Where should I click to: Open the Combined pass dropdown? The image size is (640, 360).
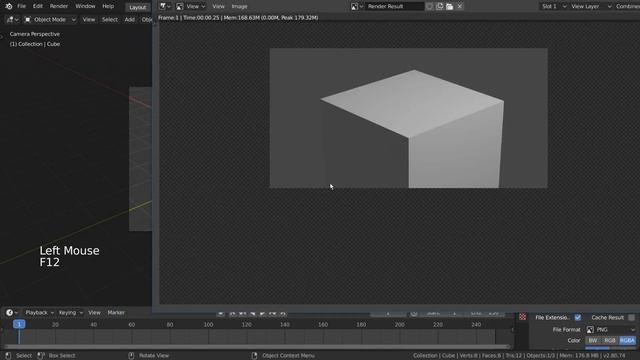pos(627,6)
